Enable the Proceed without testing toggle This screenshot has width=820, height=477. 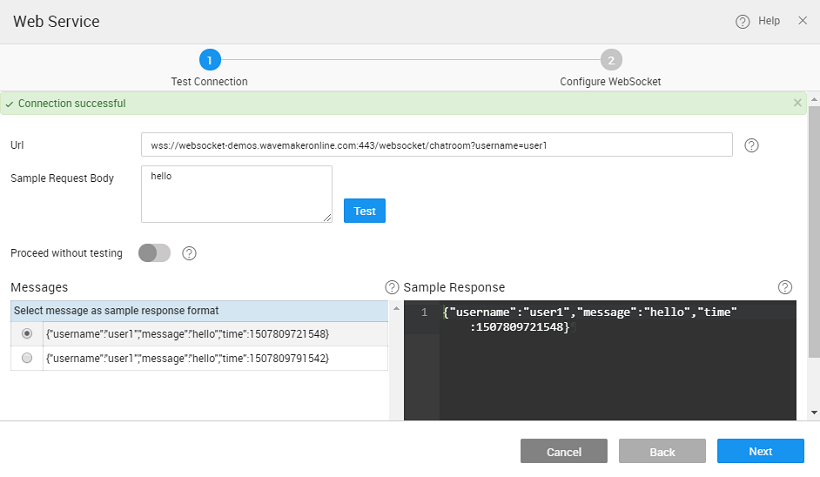[x=154, y=253]
